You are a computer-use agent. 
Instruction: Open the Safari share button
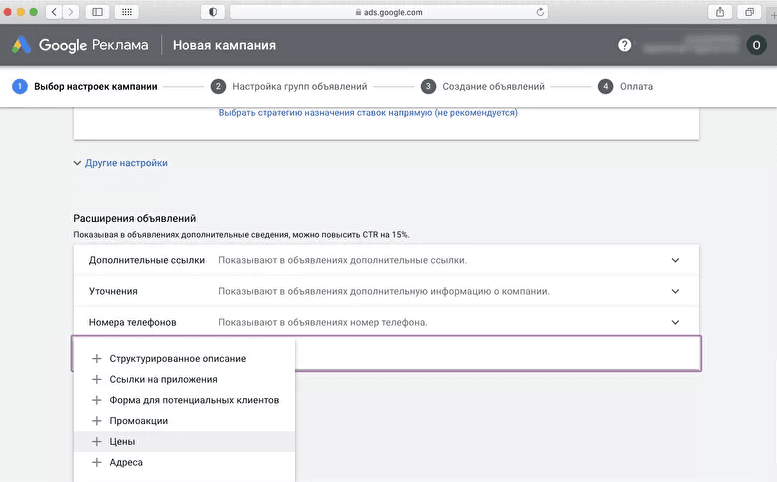(720, 12)
